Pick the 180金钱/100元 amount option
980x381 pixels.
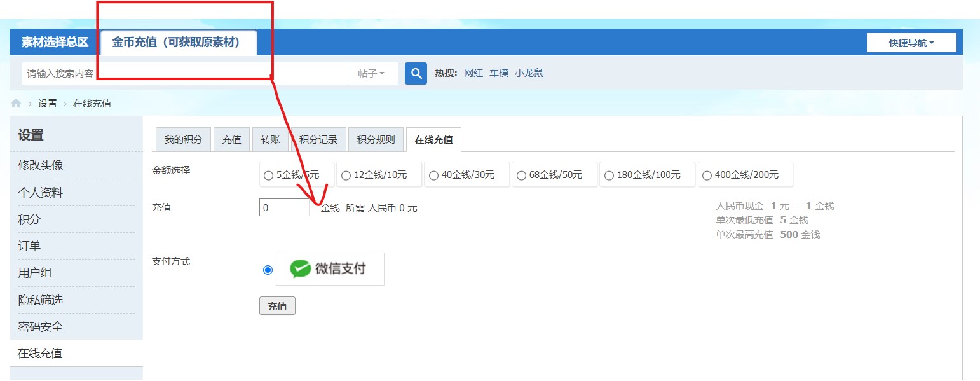[647, 175]
